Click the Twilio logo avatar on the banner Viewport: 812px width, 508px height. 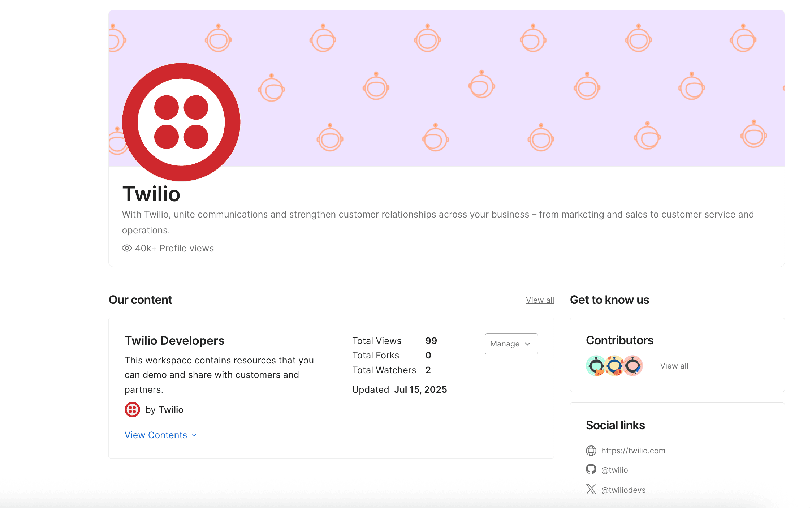pos(181,122)
